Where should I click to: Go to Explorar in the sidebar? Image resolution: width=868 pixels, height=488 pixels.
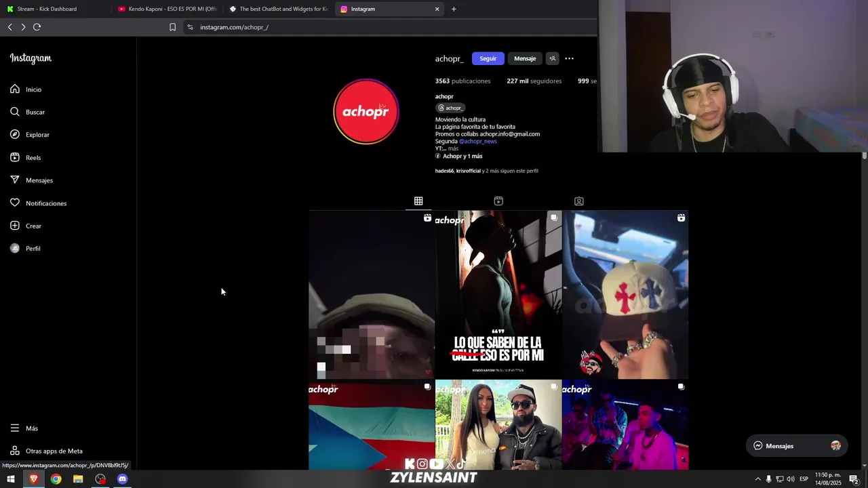30,134
